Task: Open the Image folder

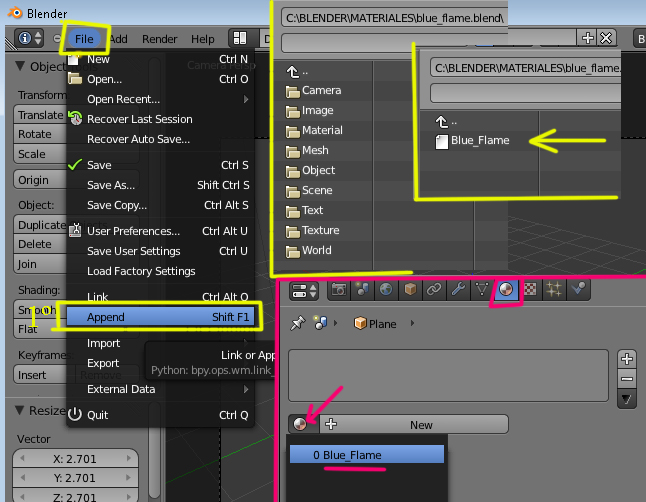Action: point(309,110)
